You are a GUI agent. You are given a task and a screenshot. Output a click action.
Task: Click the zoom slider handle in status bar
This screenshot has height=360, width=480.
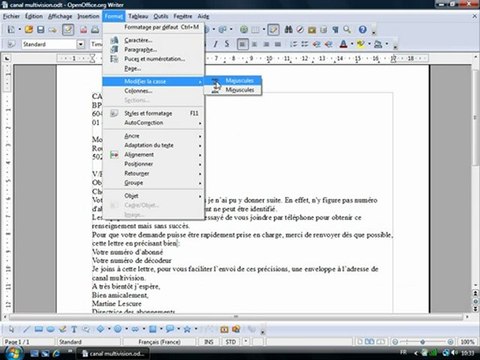[x=423, y=342]
